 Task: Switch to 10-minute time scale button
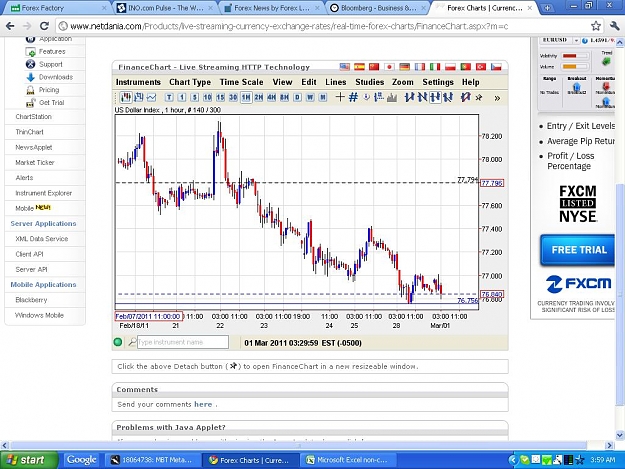207,98
